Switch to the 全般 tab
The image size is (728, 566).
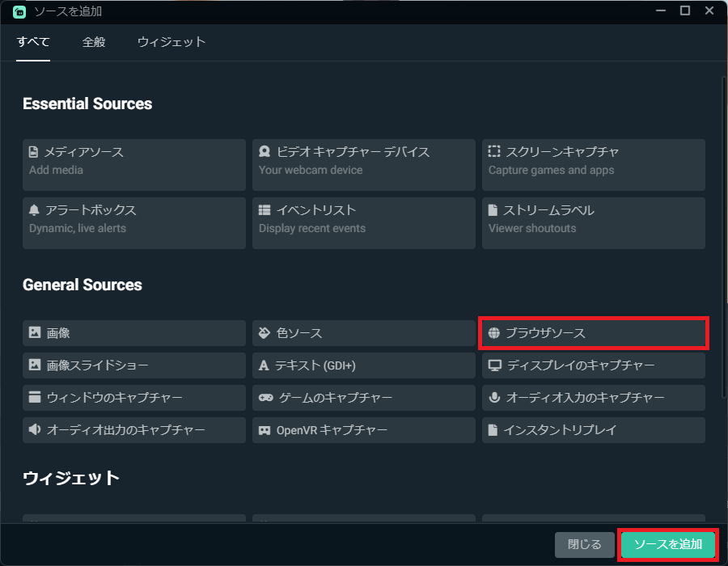(x=94, y=42)
